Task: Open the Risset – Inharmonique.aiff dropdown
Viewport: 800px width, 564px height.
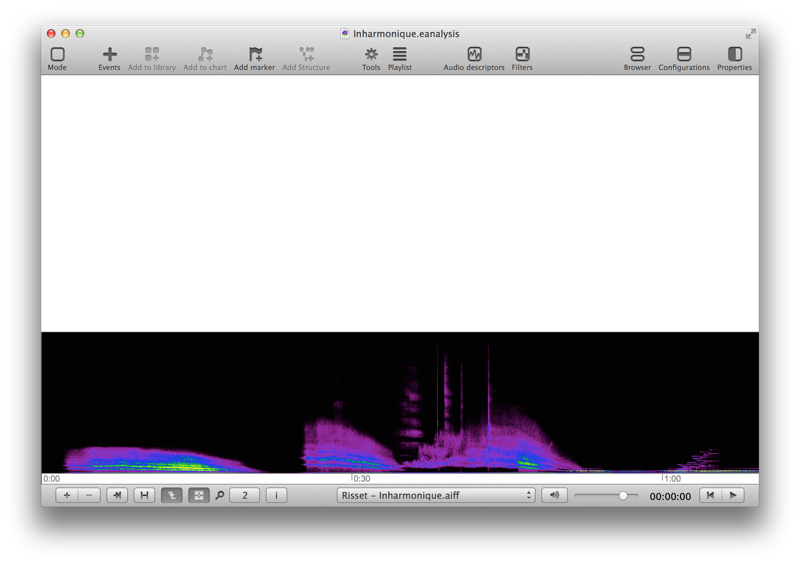Action: click(436, 495)
